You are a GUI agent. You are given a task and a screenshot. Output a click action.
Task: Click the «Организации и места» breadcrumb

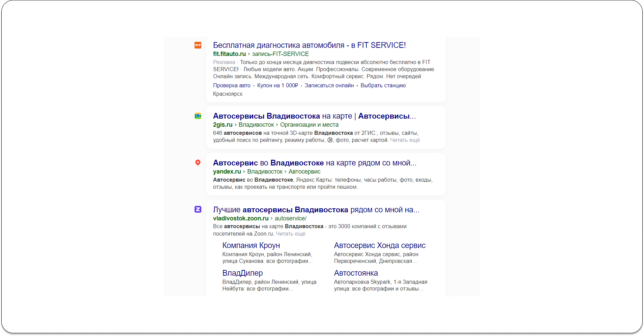(x=310, y=124)
